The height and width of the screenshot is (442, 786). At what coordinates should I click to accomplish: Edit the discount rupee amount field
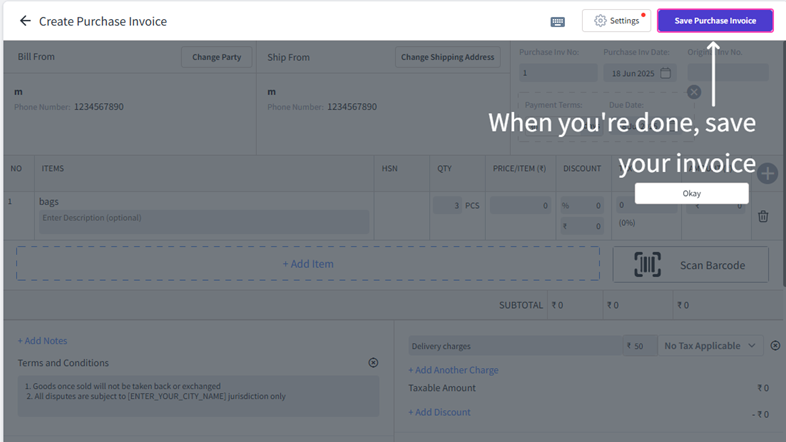[x=581, y=226]
